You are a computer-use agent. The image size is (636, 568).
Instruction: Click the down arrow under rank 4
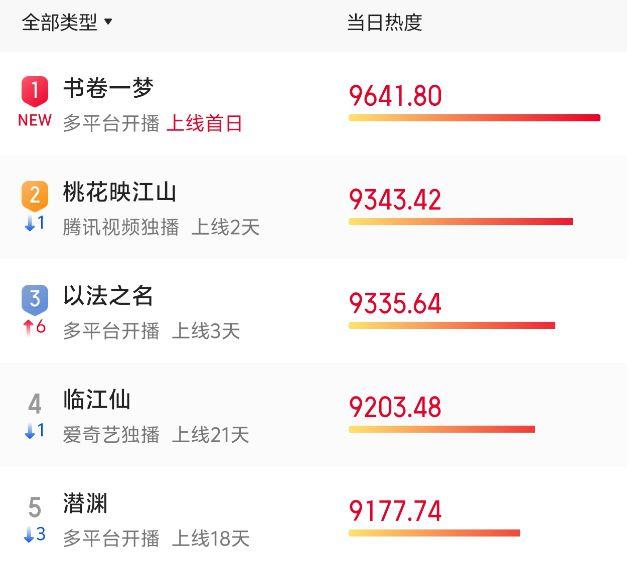click(29, 431)
